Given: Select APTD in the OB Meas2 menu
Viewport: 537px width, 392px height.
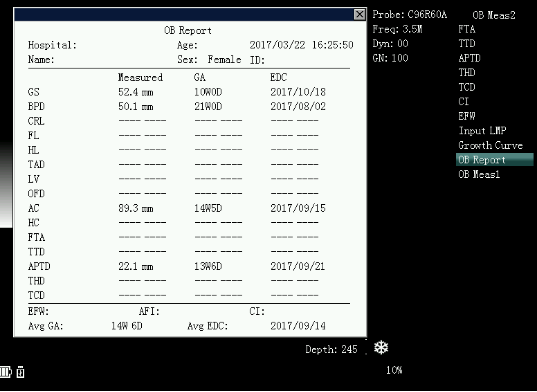Looking at the screenshot, I should [x=470, y=58].
